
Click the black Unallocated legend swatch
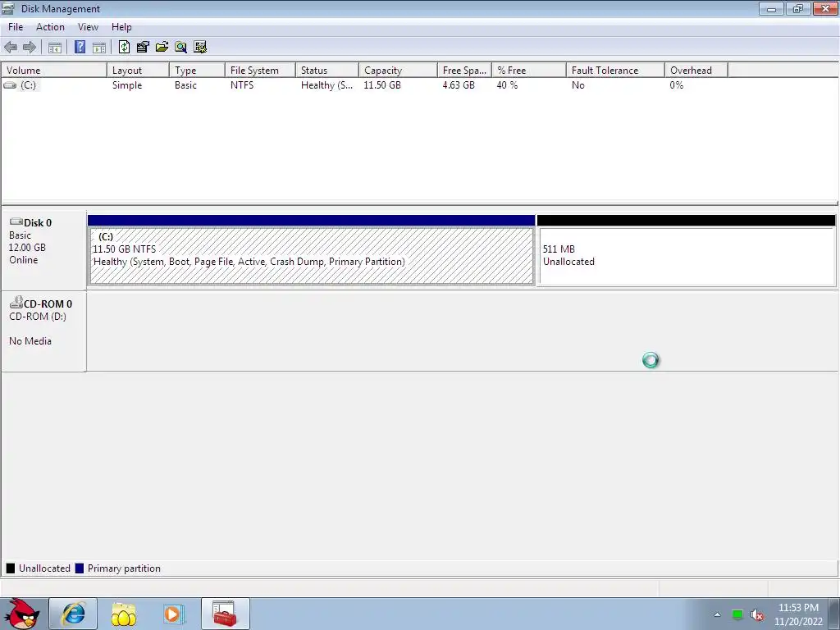(10, 568)
